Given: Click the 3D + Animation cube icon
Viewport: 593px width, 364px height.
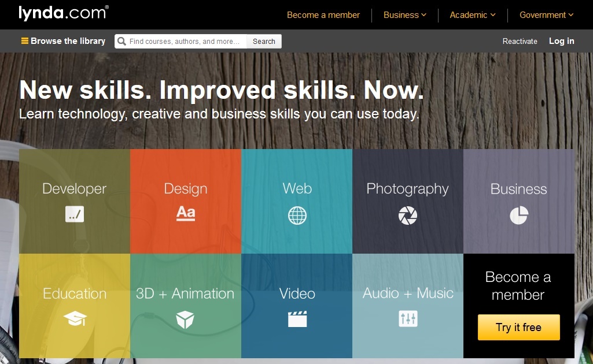Looking at the screenshot, I should (x=185, y=320).
